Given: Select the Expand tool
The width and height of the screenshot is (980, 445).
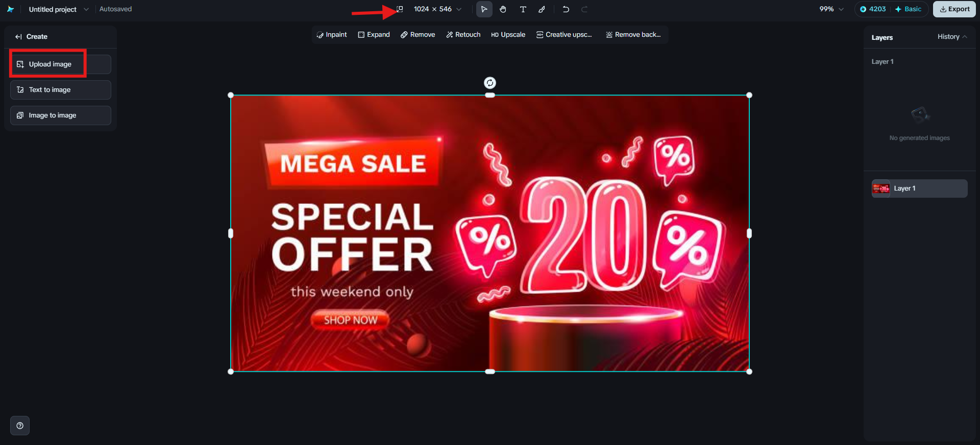Looking at the screenshot, I should pyautogui.click(x=374, y=35).
